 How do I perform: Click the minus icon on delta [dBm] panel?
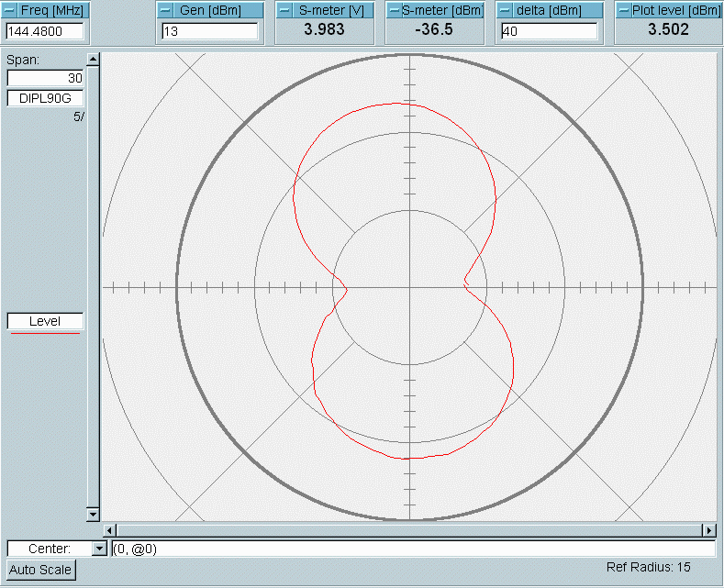(505, 10)
